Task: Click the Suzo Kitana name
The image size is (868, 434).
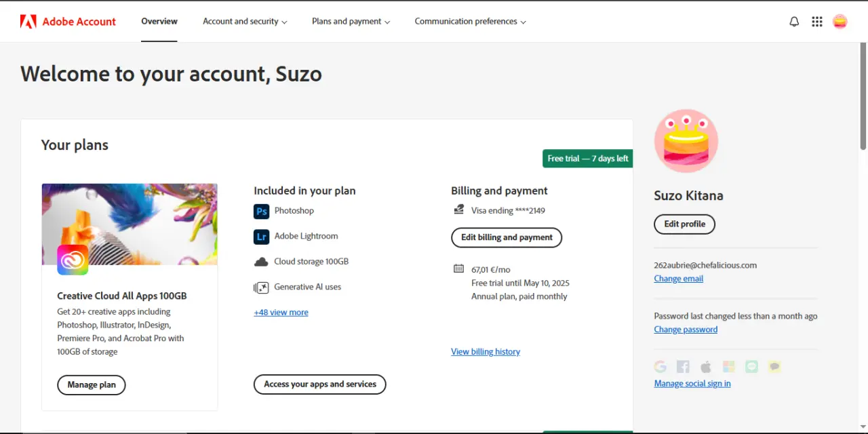Action: 688,196
